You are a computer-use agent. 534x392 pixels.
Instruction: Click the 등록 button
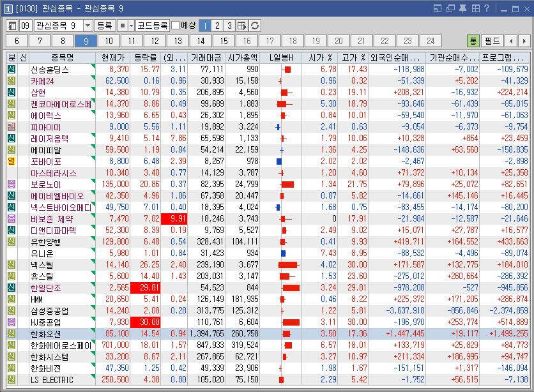(x=105, y=26)
